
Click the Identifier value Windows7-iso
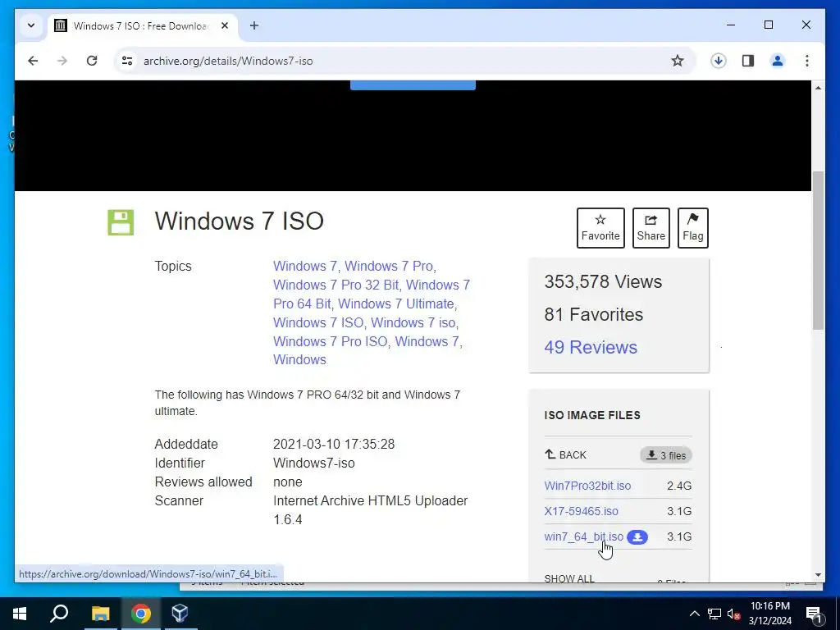[314, 463]
